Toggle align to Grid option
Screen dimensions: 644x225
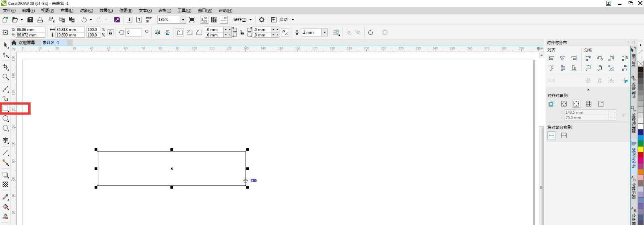point(588,104)
